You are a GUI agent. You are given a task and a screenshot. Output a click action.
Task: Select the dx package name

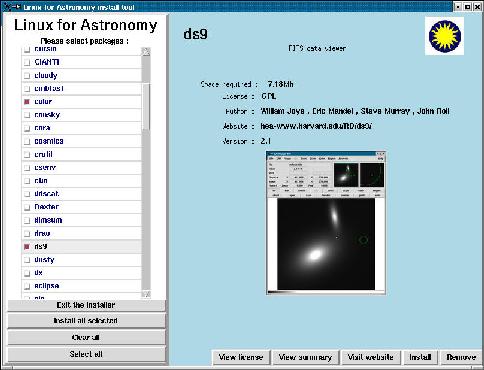click(x=38, y=273)
